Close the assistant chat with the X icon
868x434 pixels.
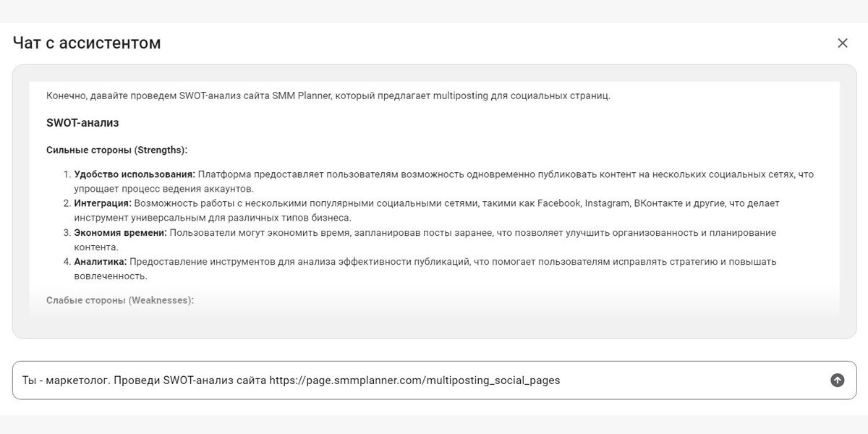(842, 43)
